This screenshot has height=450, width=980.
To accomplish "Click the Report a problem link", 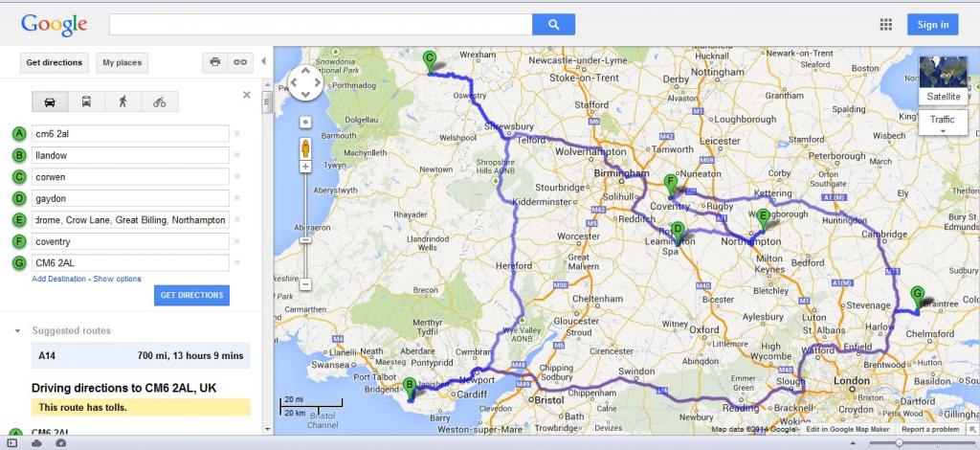I will [x=930, y=429].
